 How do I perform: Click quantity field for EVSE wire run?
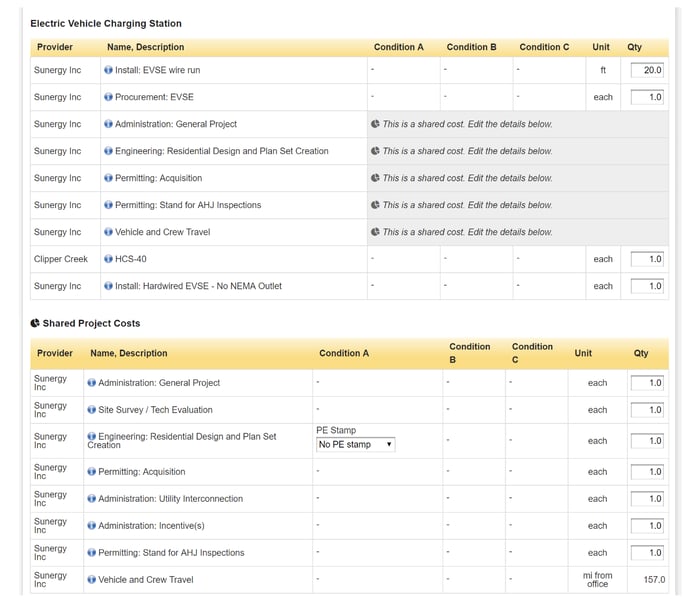647,71
